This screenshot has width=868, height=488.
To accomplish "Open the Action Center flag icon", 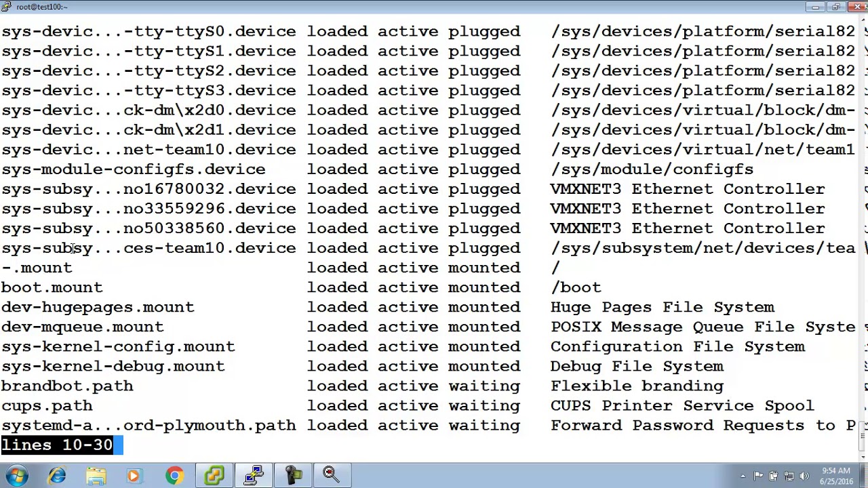I will (758, 476).
